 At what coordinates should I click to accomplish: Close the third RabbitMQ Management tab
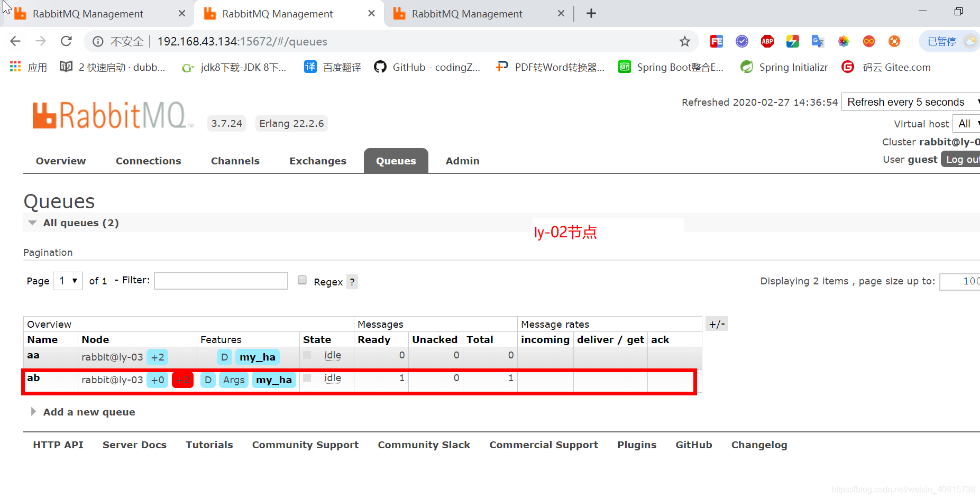[x=561, y=14]
